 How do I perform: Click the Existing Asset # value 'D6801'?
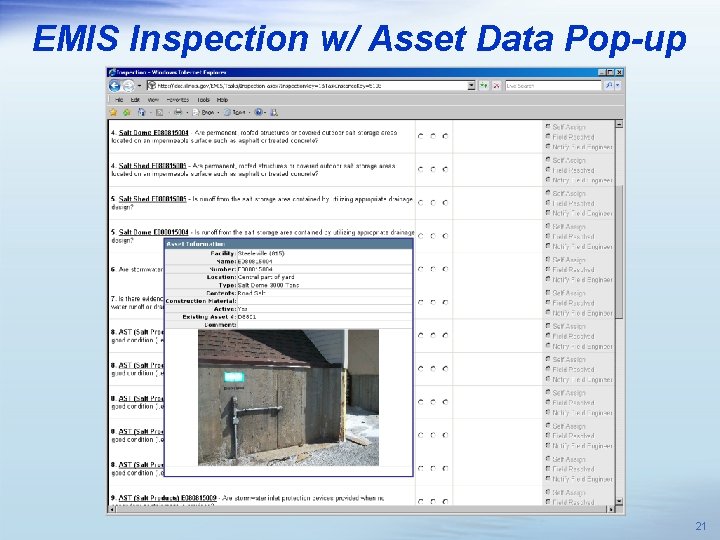click(x=247, y=316)
